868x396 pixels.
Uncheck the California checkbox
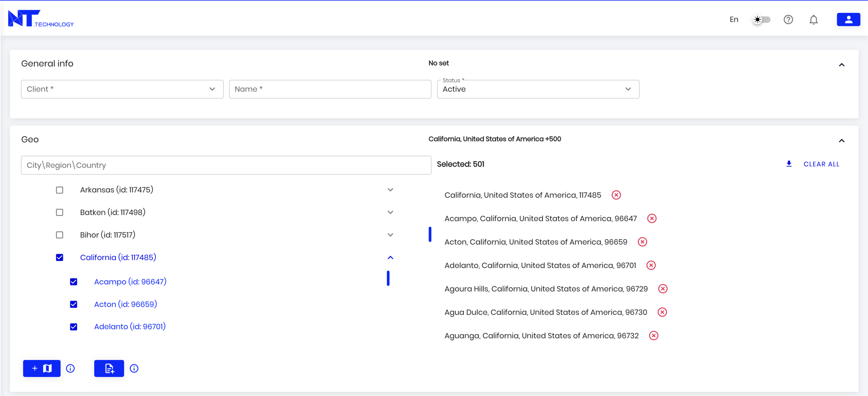click(x=60, y=258)
